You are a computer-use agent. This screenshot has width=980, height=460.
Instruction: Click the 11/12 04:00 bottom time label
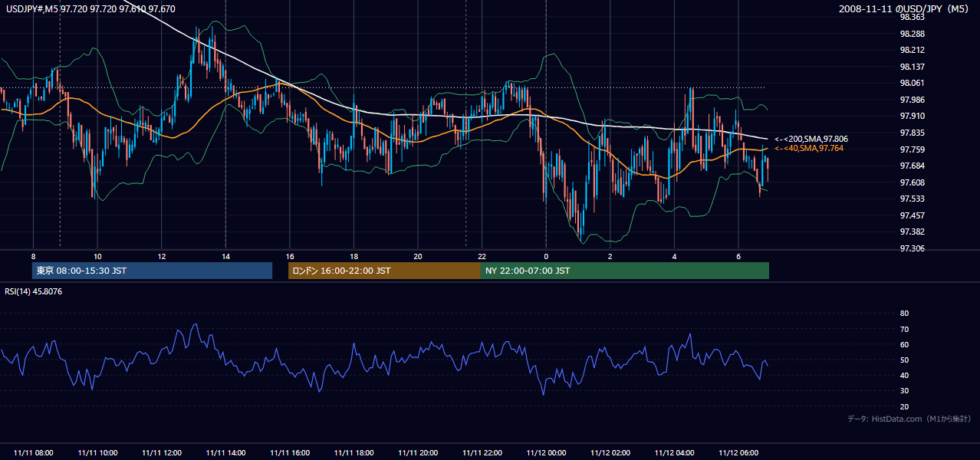pos(673,453)
